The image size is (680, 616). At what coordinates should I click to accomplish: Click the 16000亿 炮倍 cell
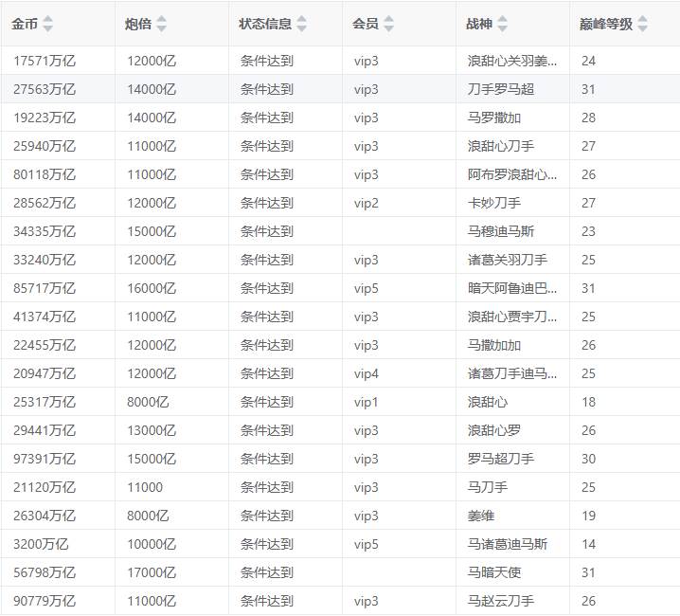(x=152, y=288)
